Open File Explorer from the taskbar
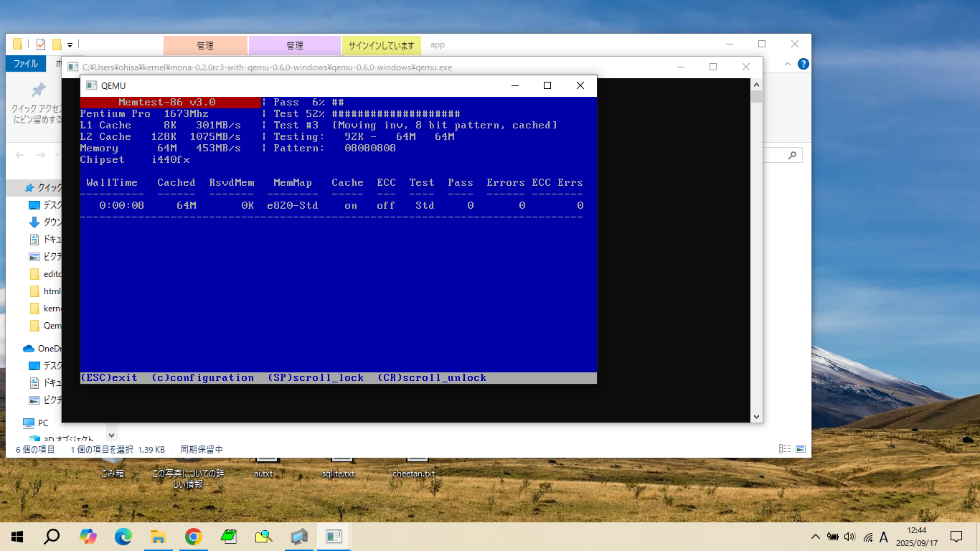The height and width of the screenshot is (551, 980). tap(158, 537)
